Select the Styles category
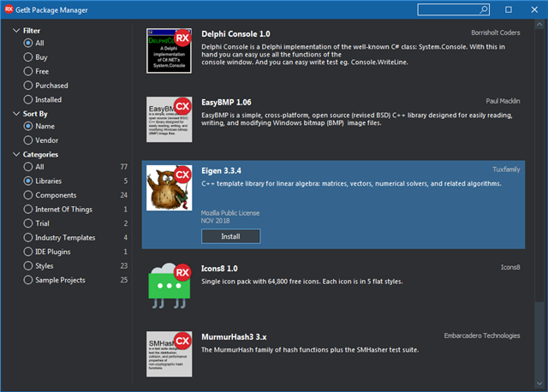 (39, 266)
